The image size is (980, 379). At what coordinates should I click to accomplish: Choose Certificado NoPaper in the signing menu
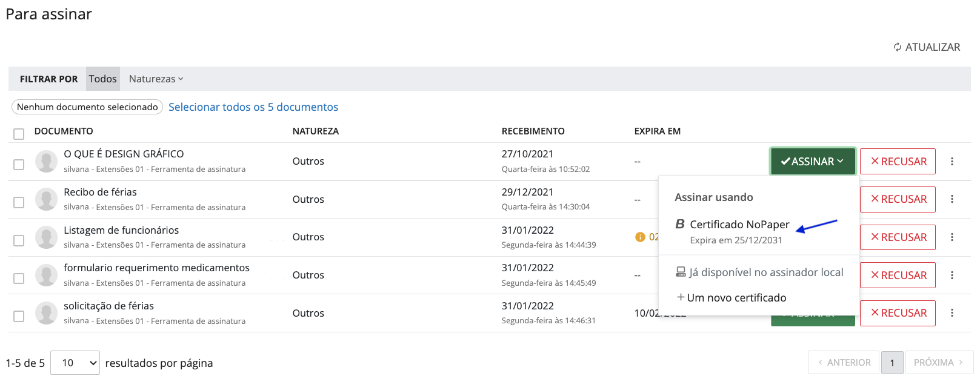(739, 225)
